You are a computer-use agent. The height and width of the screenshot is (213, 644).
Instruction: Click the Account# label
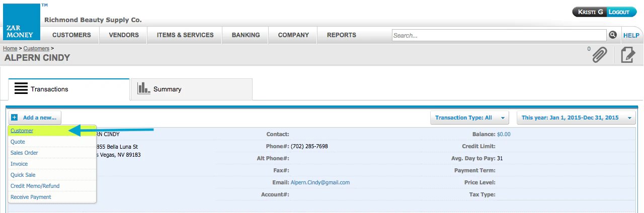[275, 194]
